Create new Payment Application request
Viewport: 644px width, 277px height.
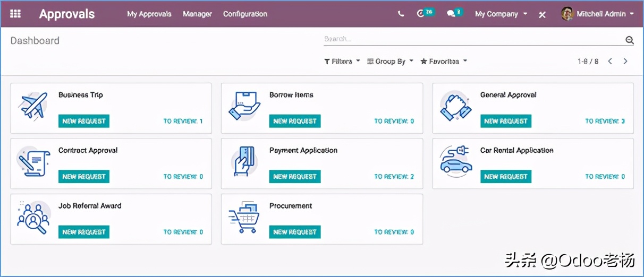point(295,177)
